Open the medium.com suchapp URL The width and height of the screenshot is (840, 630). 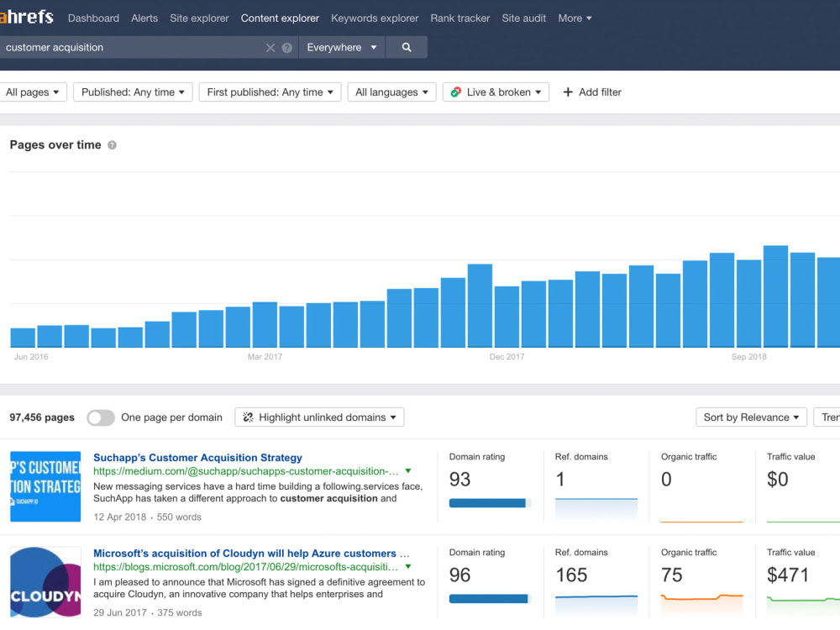[x=246, y=471]
